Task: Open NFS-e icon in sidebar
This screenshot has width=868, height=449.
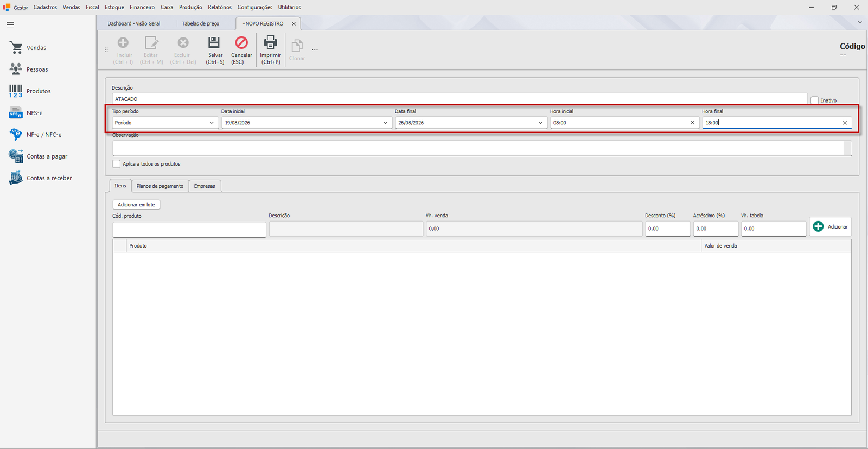Action: (16, 113)
